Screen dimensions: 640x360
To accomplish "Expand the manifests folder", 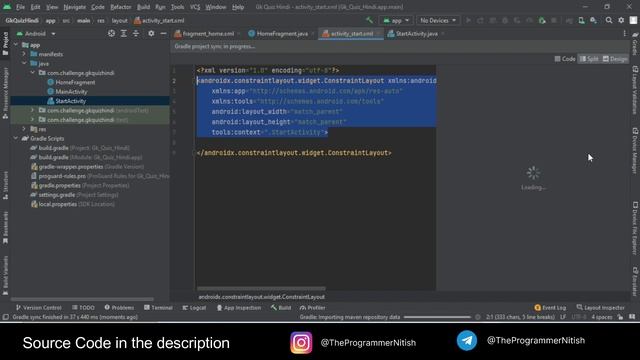I will (x=24, y=54).
